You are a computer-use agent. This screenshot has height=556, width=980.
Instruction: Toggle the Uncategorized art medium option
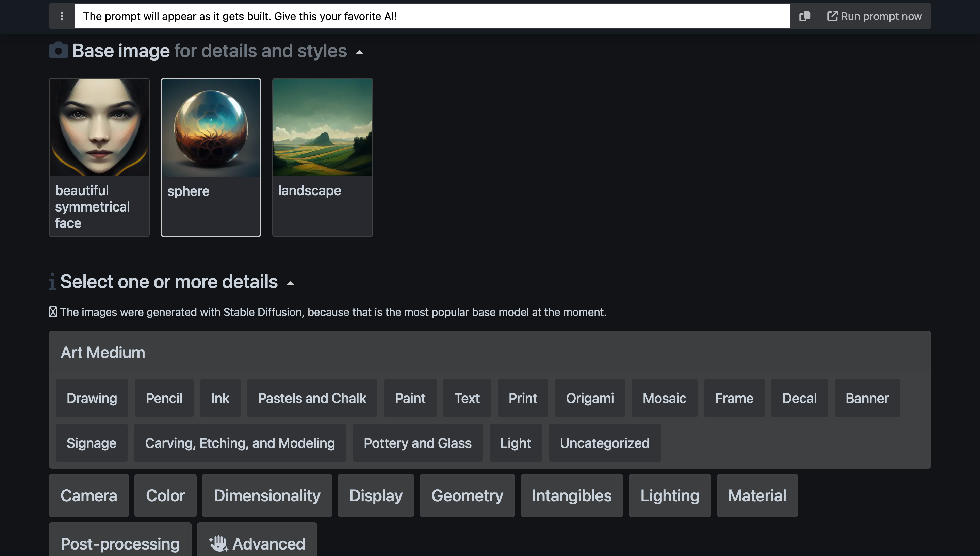[x=604, y=442]
